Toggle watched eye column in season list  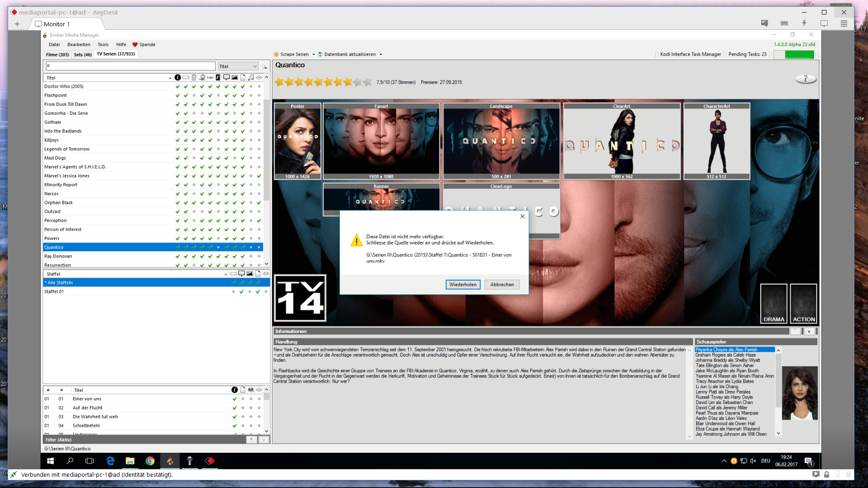[x=266, y=274]
